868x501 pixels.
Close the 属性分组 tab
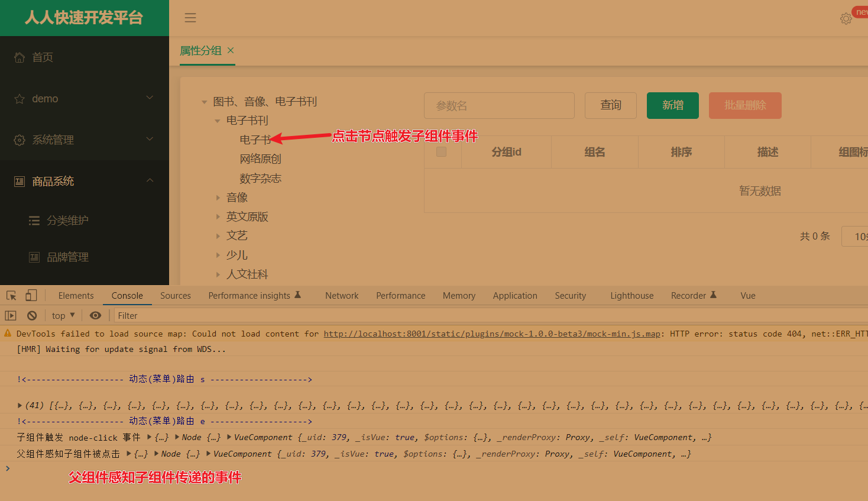click(231, 50)
